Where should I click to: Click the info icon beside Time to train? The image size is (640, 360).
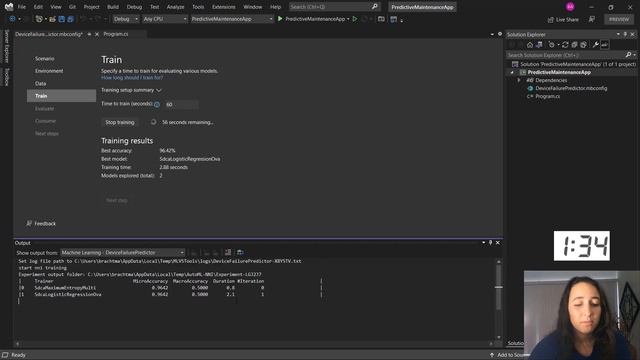[x=157, y=104]
